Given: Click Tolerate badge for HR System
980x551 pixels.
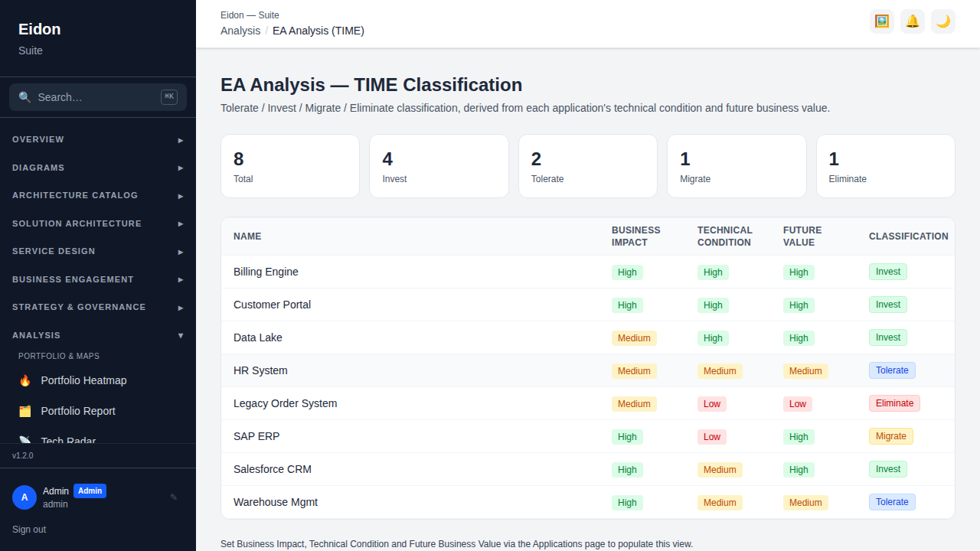Looking at the screenshot, I should click(x=892, y=370).
